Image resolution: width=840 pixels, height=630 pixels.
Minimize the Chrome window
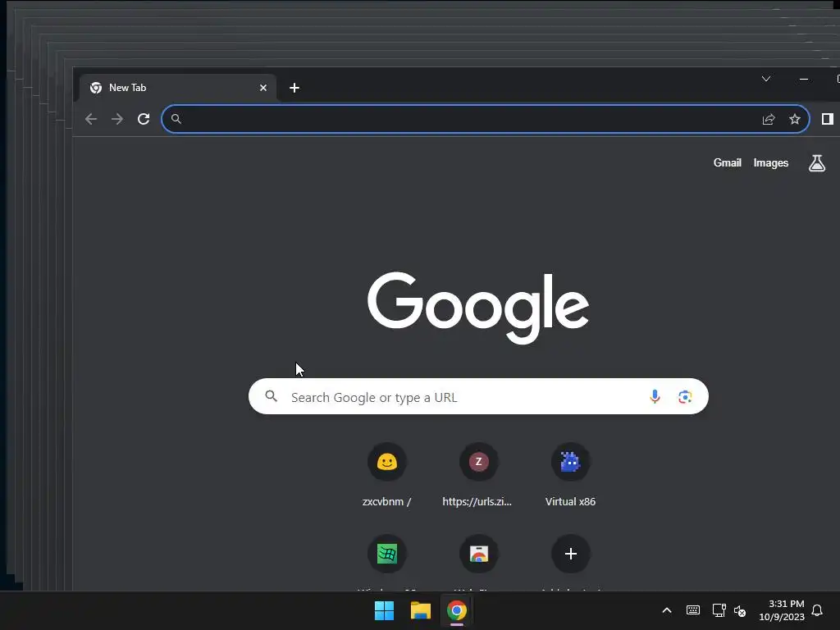[804, 79]
